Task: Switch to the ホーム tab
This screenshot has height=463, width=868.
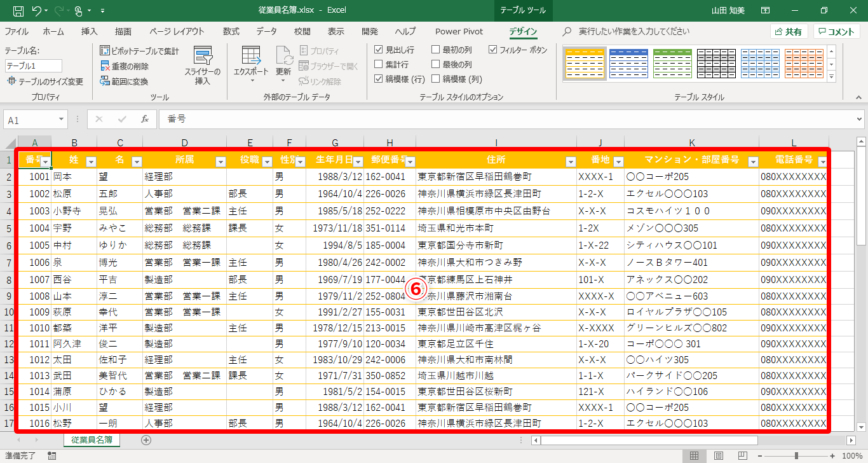Action: (53, 31)
